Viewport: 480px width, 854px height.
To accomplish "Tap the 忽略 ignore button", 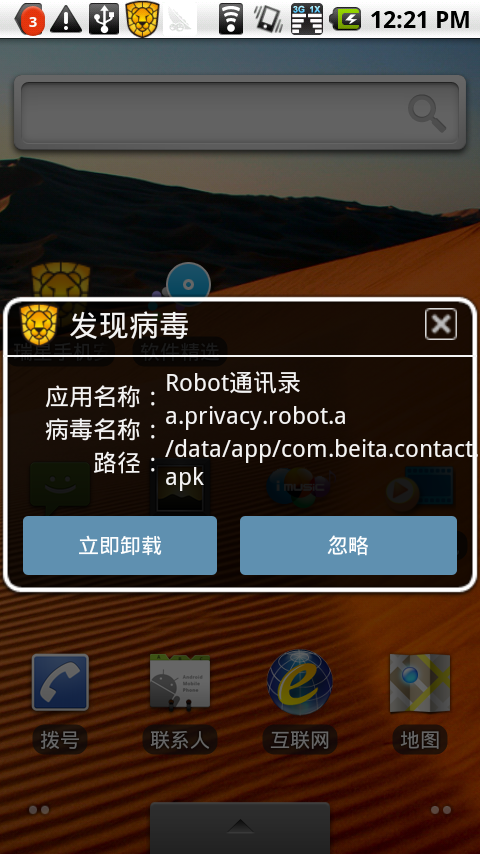I will (x=348, y=545).
